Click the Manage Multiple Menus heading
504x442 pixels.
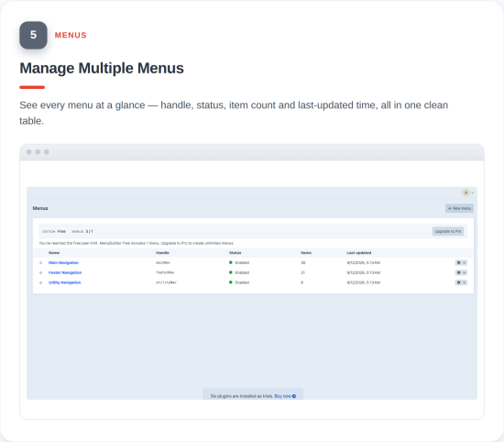coord(102,68)
